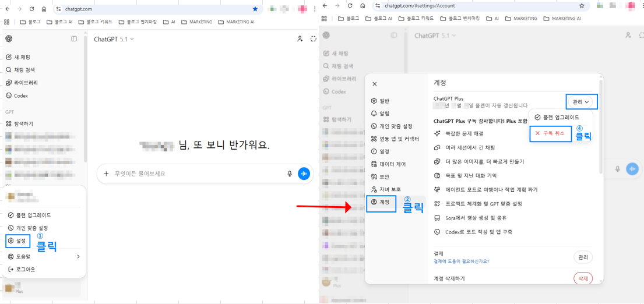Open the profile button labeled Plus in left window

point(43,288)
